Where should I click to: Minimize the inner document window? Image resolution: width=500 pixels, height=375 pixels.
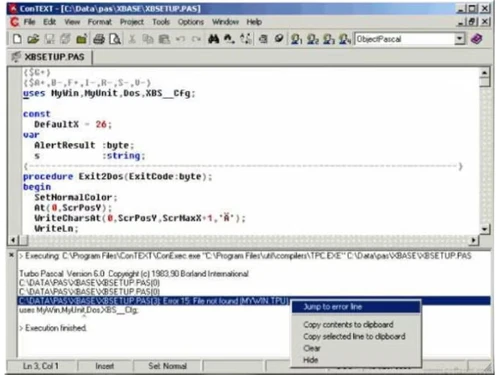(x=461, y=22)
